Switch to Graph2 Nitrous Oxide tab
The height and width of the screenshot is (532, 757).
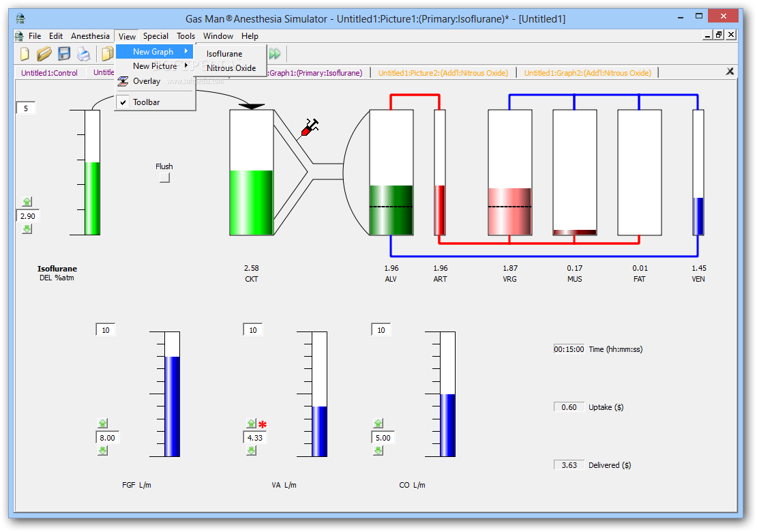click(x=588, y=73)
